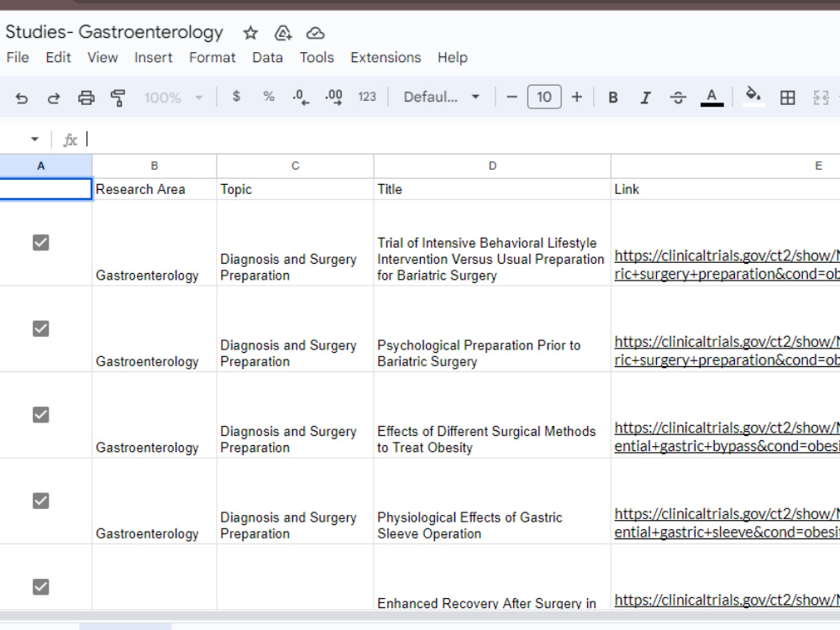Image resolution: width=840 pixels, height=630 pixels.
Task: Redo the last action
Action: click(54, 97)
